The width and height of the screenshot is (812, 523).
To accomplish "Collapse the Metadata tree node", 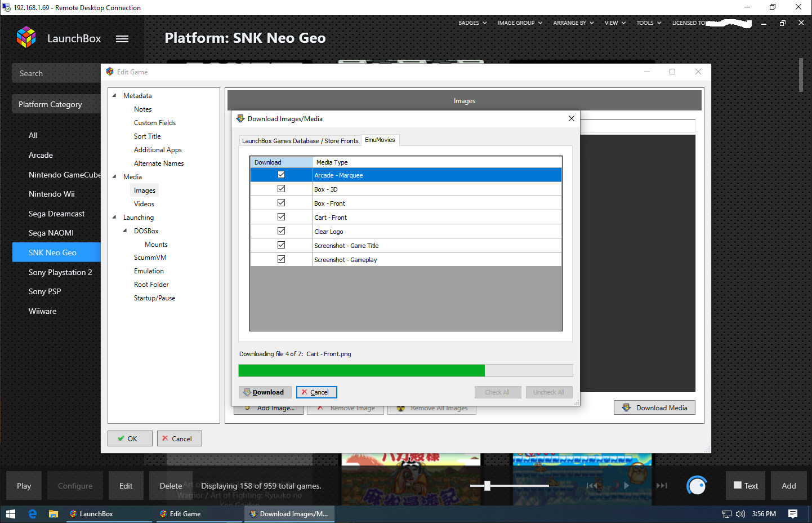I will pyautogui.click(x=114, y=96).
